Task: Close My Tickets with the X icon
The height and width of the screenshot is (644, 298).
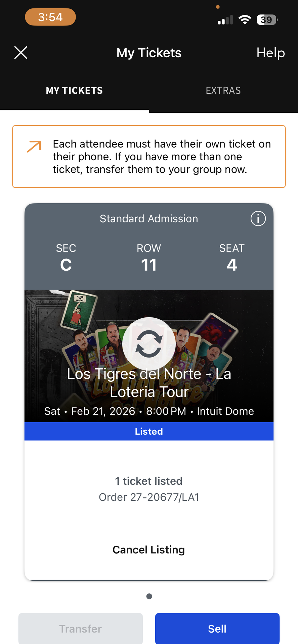Action: pos(21,53)
